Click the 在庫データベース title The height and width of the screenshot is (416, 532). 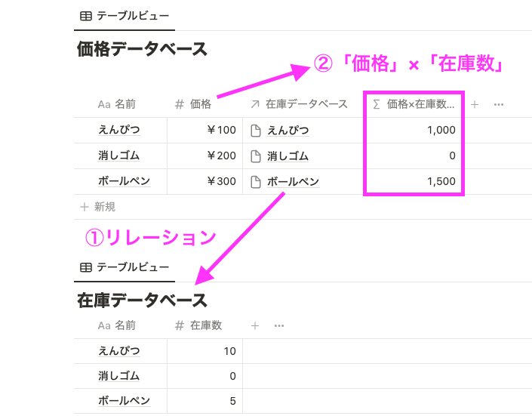[142, 300]
